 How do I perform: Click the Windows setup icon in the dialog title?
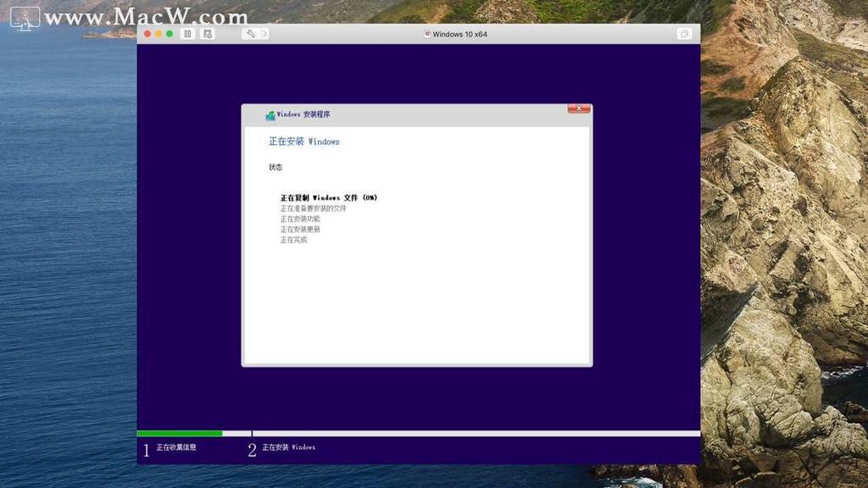pyautogui.click(x=270, y=115)
